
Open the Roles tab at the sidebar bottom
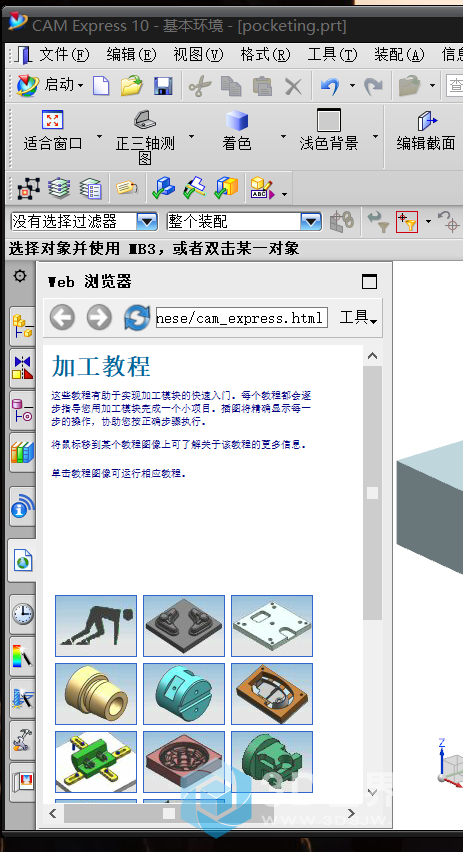click(22, 781)
